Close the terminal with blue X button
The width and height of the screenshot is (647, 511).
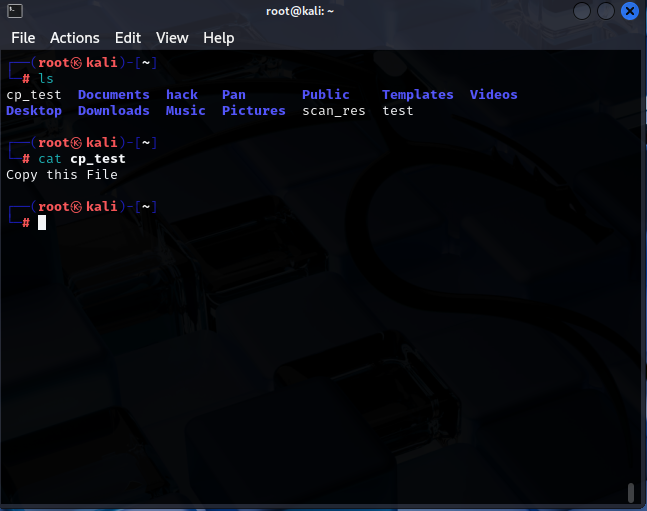coord(630,11)
